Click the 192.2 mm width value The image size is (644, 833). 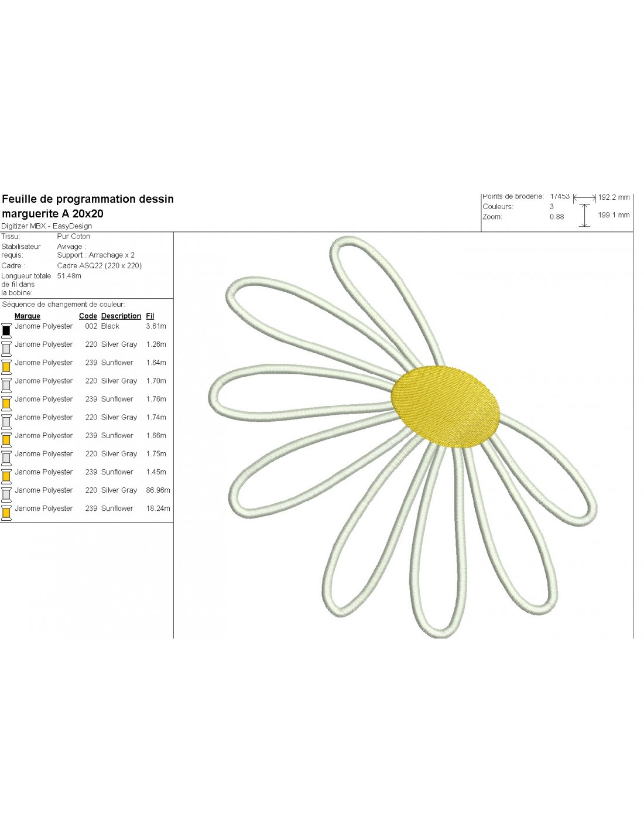coord(614,197)
